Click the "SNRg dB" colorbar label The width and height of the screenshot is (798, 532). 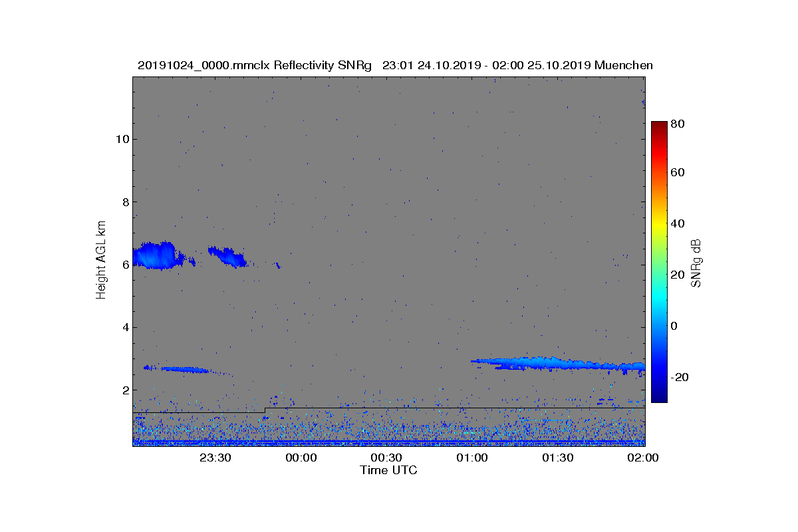[696, 263]
